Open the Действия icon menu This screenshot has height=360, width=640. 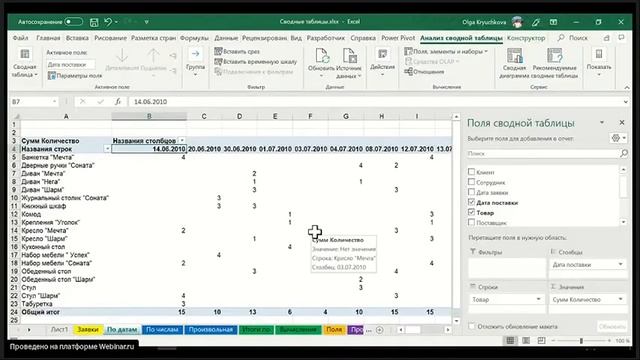tap(382, 54)
